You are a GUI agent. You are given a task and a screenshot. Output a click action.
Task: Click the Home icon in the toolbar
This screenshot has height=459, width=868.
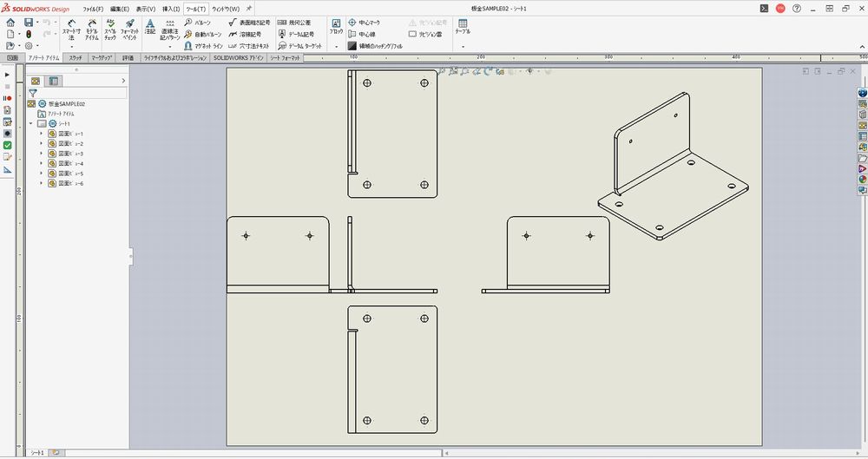[x=10, y=23]
